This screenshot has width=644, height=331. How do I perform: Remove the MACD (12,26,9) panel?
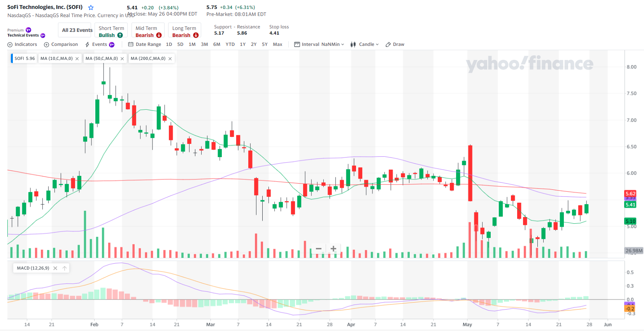pyautogui.click(x=55, y=268)
